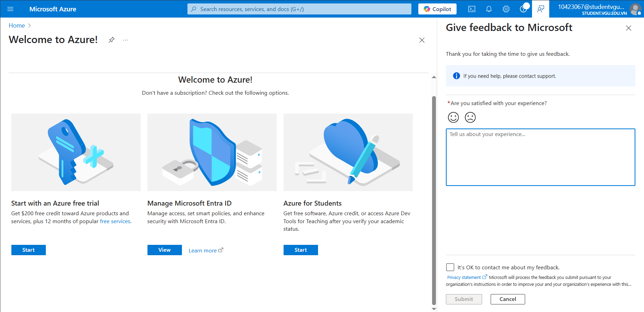This screenshot has width=644, height=312.
Task: Check It's OK to contact me checkbox
Action: pos(450,267)
